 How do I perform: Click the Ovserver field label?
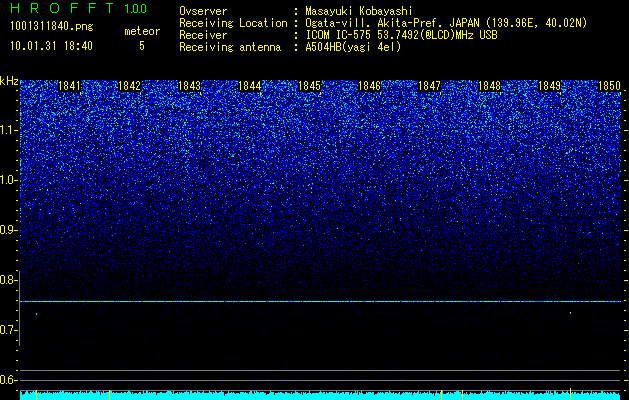tap(203, 11)
